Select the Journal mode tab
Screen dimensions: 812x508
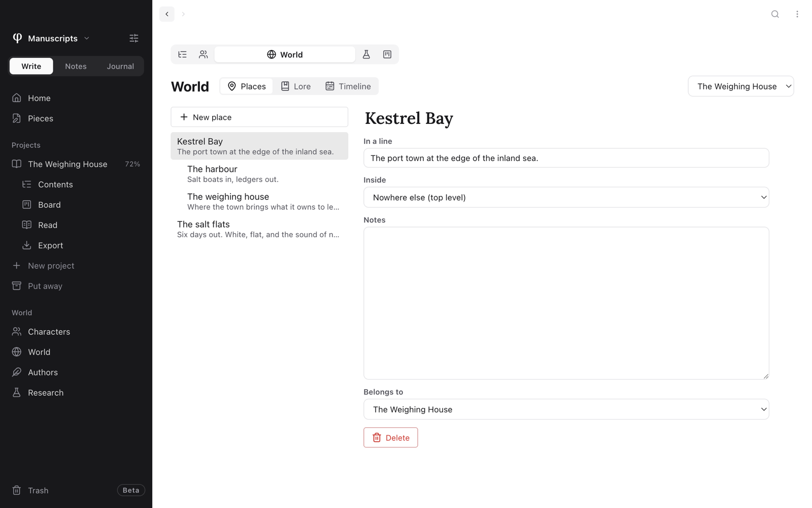[x=120, y=66]
